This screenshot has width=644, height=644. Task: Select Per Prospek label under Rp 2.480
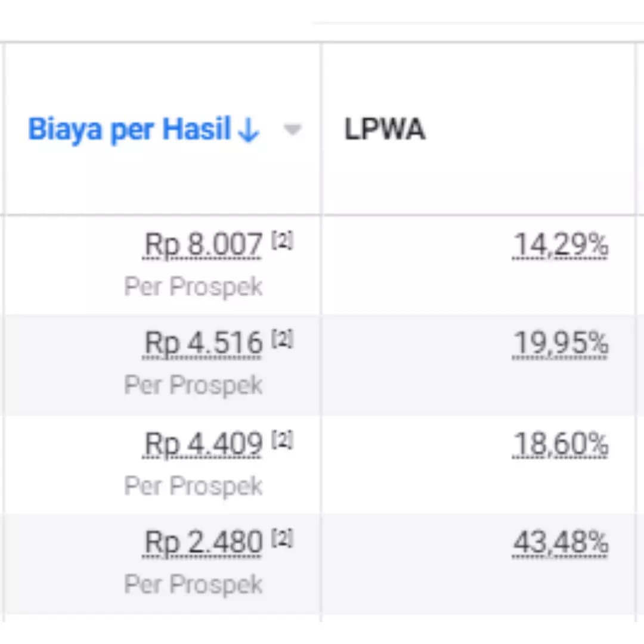(x=193, y=584)
